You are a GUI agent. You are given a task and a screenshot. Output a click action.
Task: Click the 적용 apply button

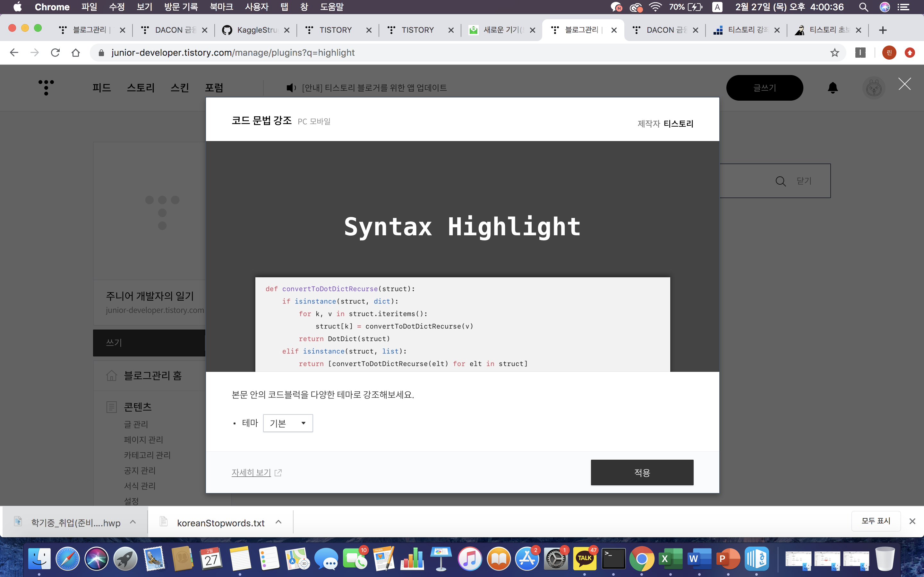[x=642, y=472]
